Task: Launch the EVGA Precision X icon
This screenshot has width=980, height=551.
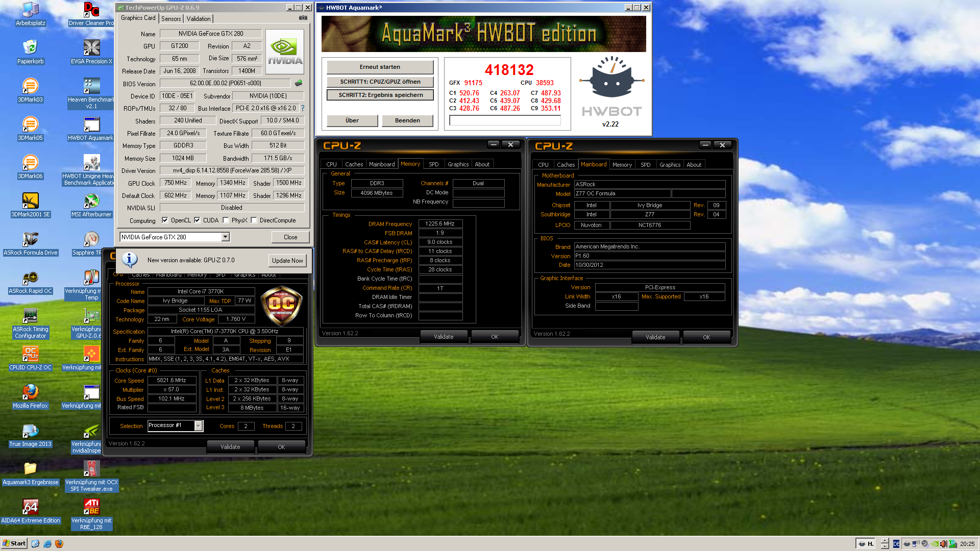Action: (x=91, y=52)
